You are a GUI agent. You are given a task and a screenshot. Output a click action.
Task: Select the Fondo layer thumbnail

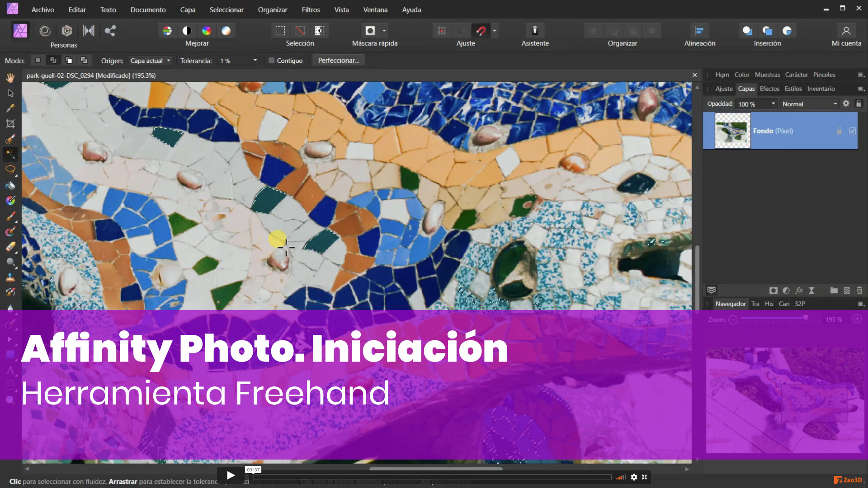pyautogui.click(x=732, y=131)
